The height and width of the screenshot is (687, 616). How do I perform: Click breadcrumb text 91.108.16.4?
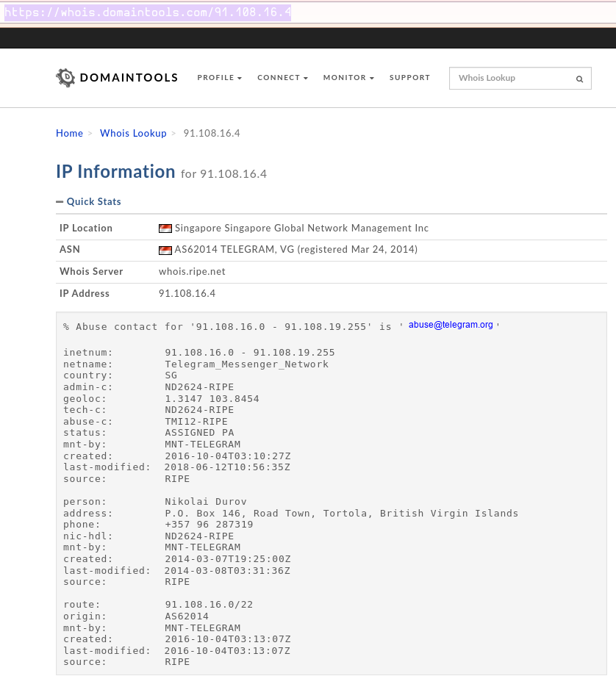point(212,133)
